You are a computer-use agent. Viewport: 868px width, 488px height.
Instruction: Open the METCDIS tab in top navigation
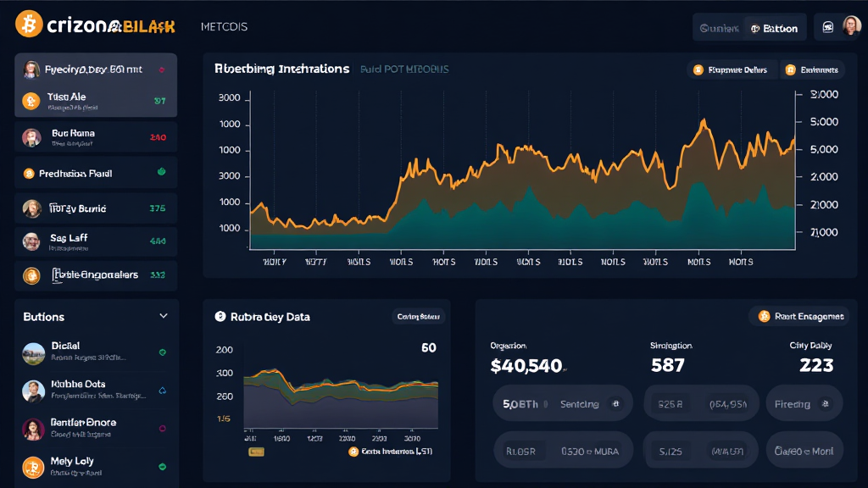pyautogui.click(x=224, y=27)
